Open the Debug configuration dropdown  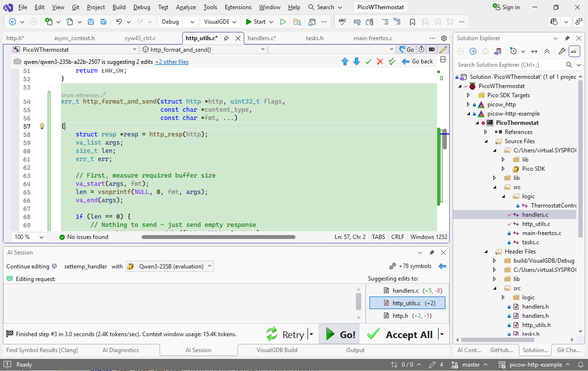[x=178, y=22]
